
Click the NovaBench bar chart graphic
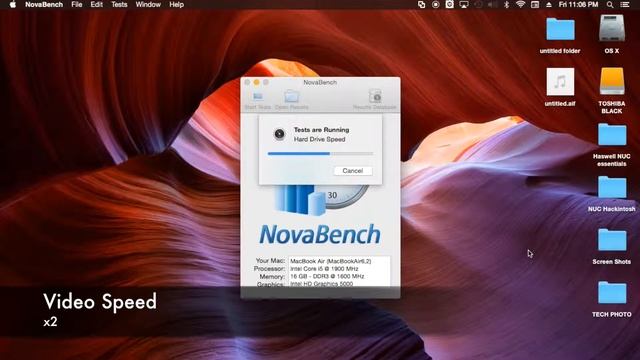[x=300, y=200]
